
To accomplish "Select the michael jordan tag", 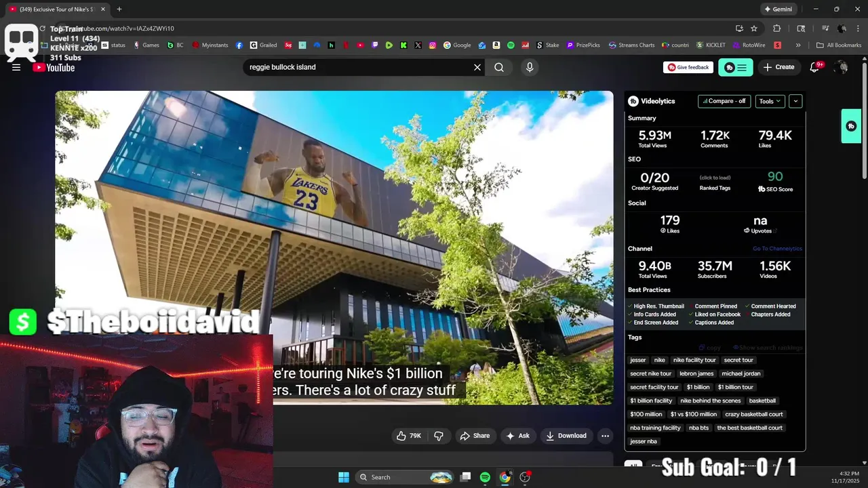I will point(741,373).
